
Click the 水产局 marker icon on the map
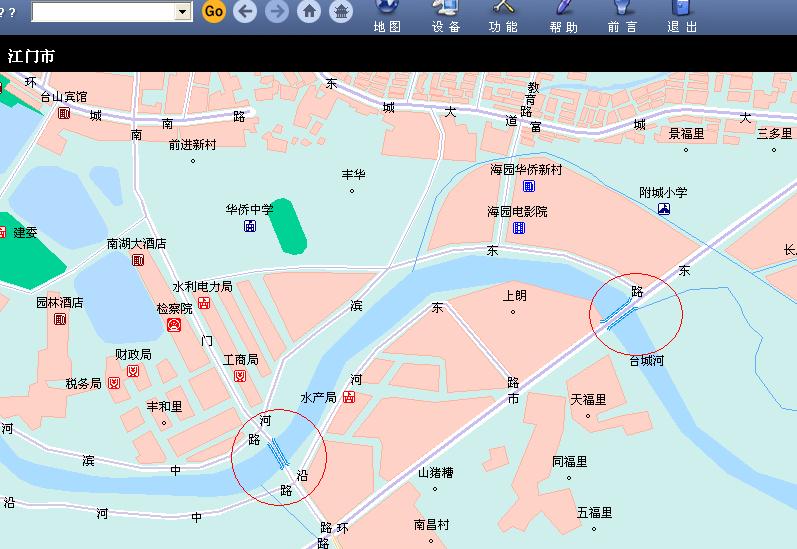[349, 397]
